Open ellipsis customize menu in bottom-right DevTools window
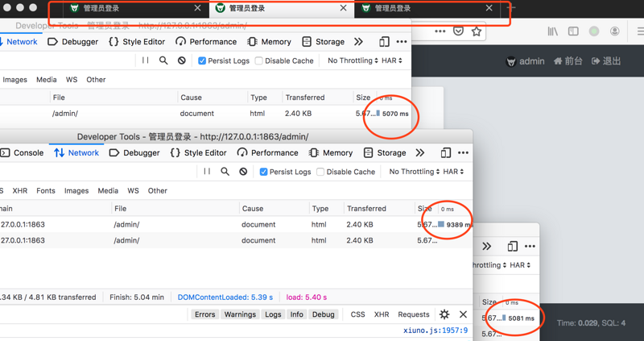This screenshot has width=644, height=341. point(530,247)
